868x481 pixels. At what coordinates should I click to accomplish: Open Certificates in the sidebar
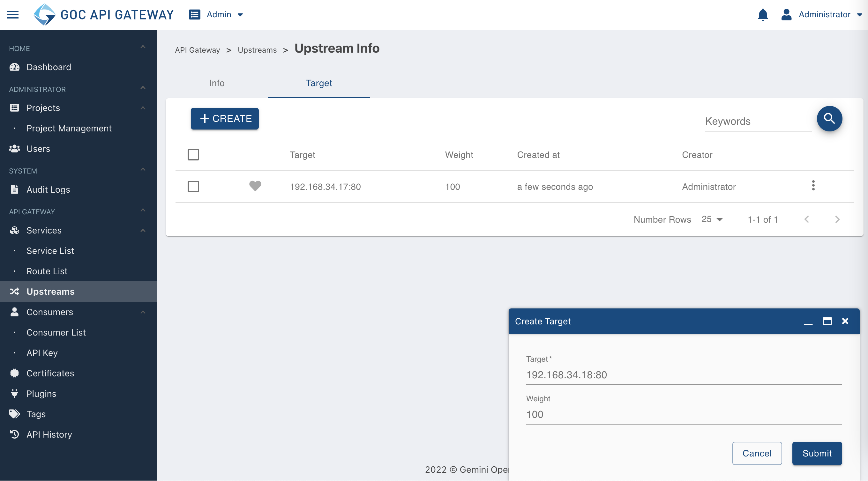(50, 373)
